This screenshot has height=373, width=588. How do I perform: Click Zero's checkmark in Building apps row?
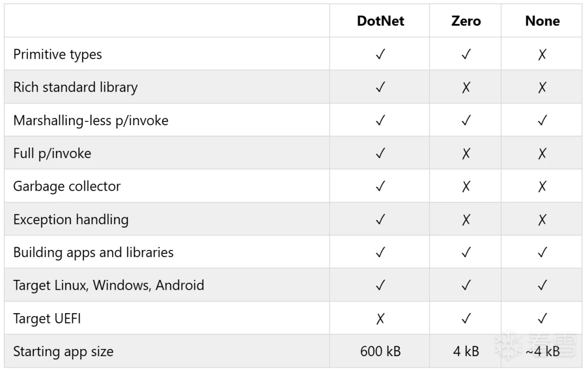point(465,252)
